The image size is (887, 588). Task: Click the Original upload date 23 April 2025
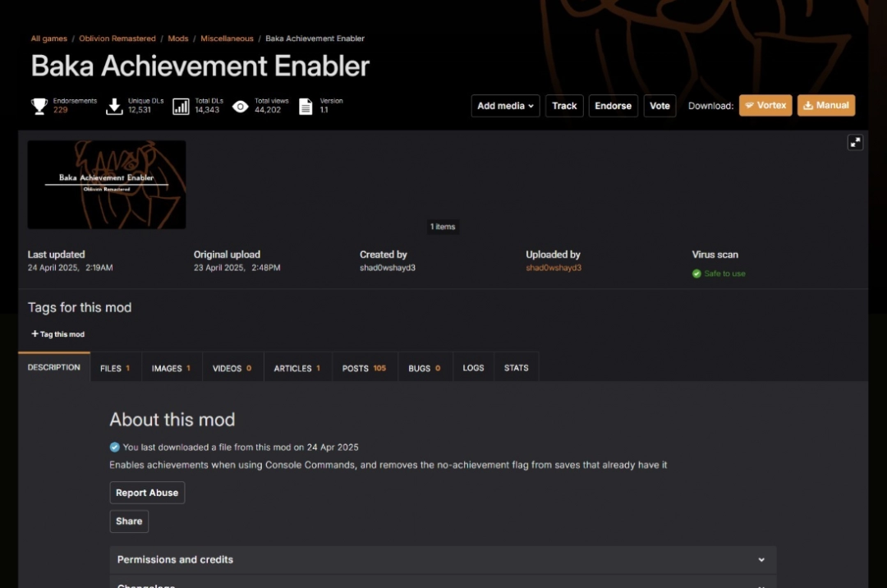[x=237, y=268]
